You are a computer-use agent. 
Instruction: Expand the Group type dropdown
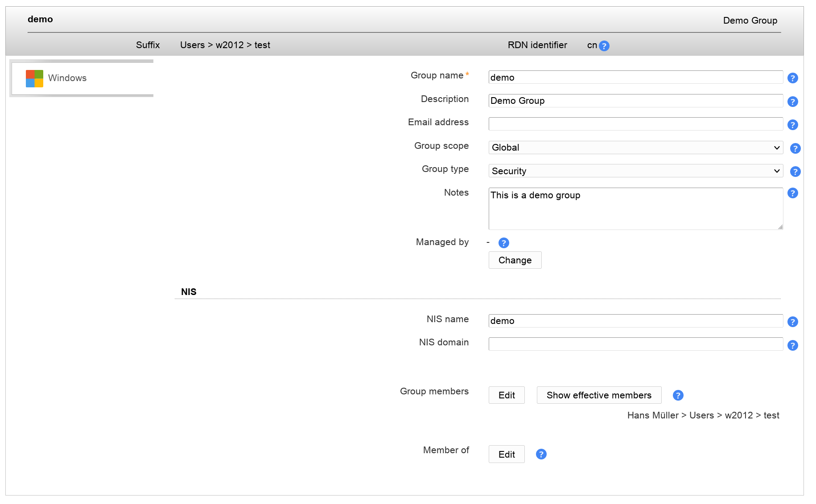[x=635, y=171]
